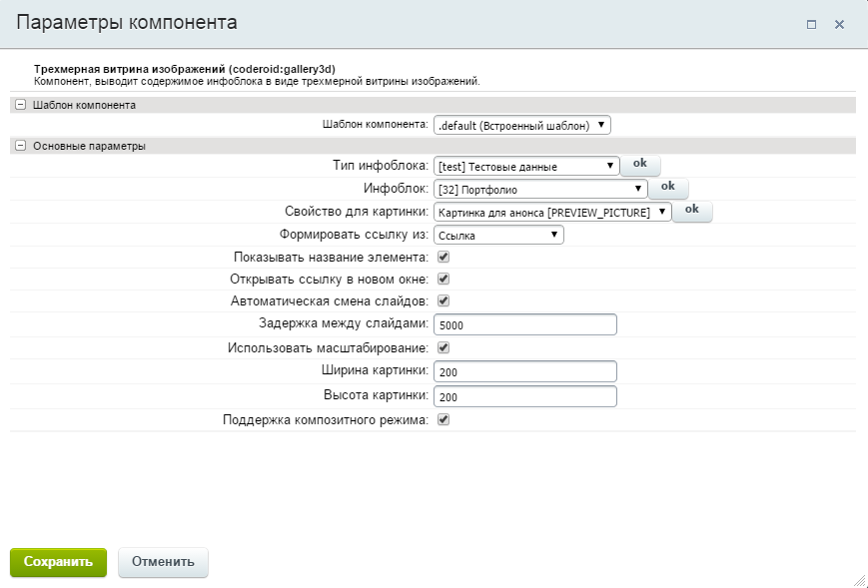Click ok button next to Инфоблок
This screenshot has height=588, width=868.
[668, 187]
